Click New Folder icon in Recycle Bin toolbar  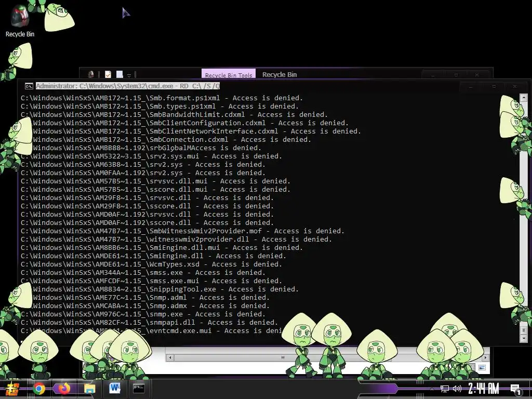point(119,74)
